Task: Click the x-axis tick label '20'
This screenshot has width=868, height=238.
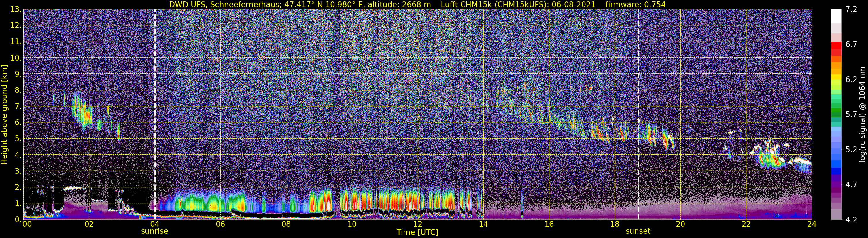Action: [680, 224]
